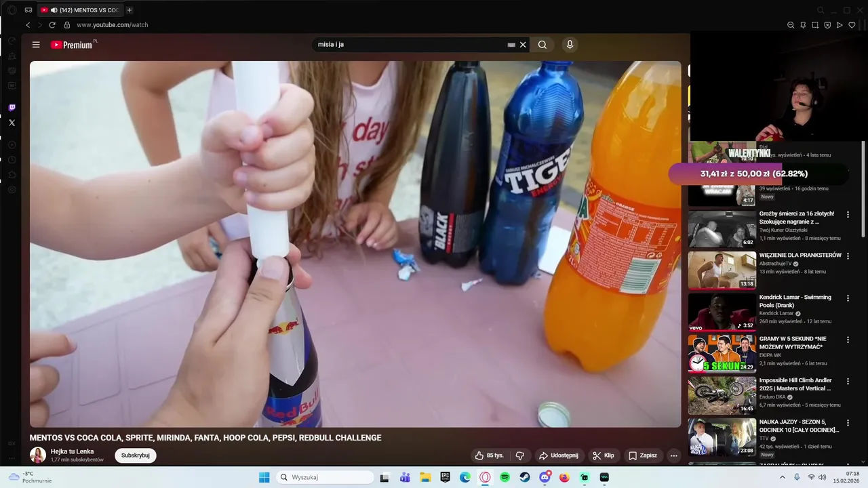Click Zapisz save button
868x488 pixels.
coord(642,455)
